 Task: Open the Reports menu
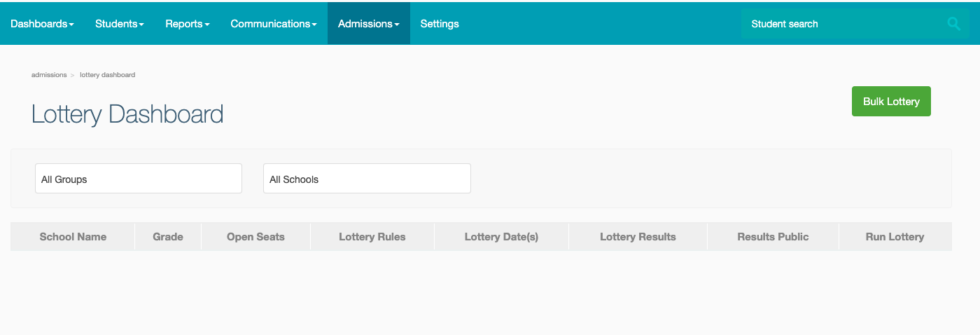[187, 24]
